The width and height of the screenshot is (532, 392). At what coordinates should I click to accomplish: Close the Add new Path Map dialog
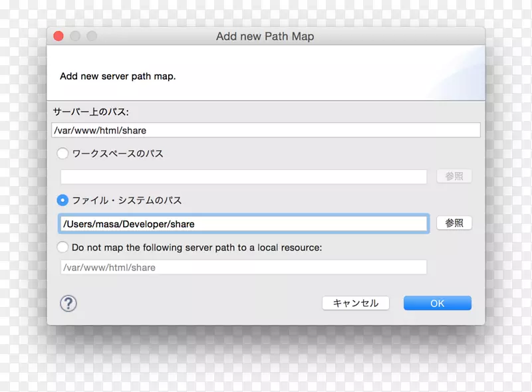pos(59,37)
